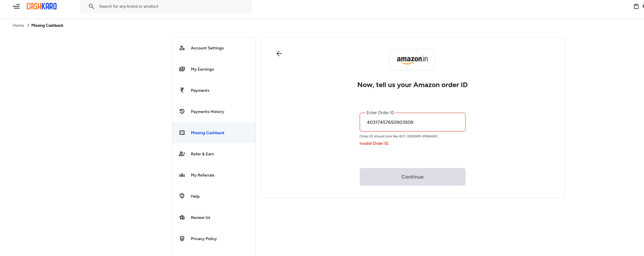The width and height of the screenshot is (644, 256).
Task: Click the Account Settings person-gear icon
Action: 182,48
